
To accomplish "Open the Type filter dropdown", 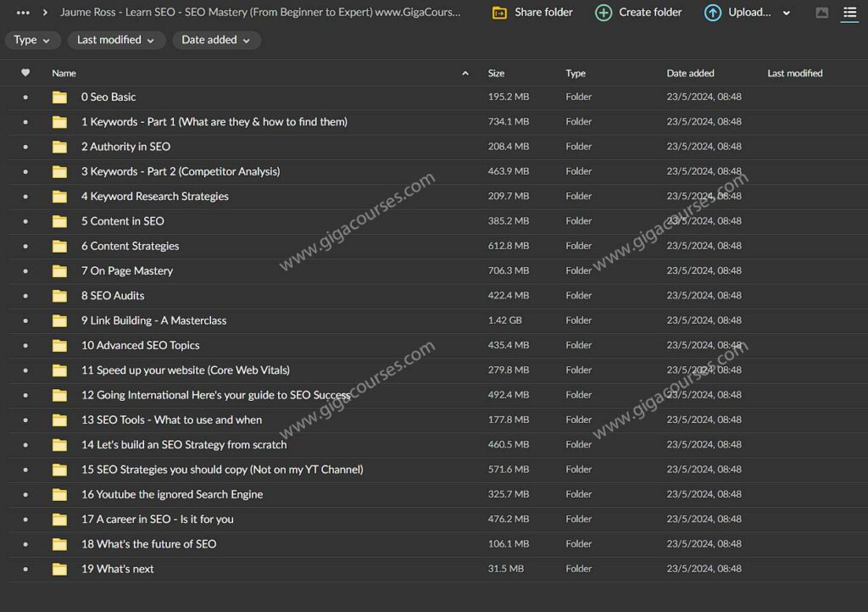I will click(x=33, y=40).
